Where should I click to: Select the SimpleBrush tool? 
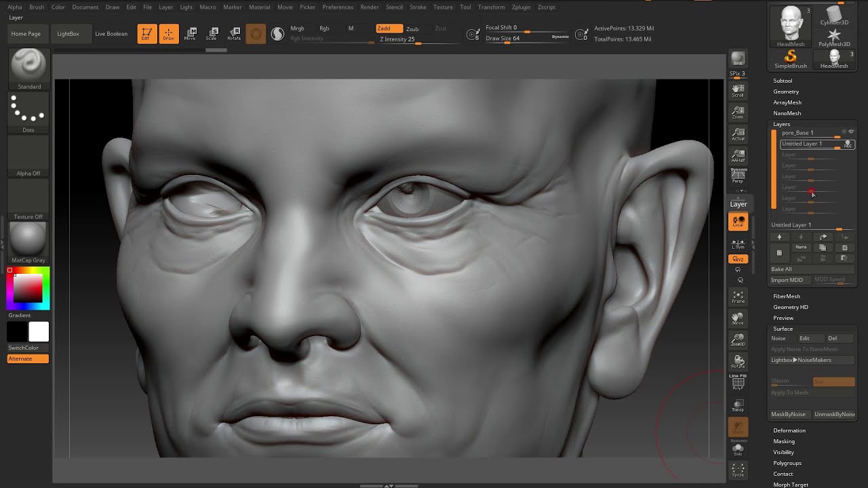point(791,58)
